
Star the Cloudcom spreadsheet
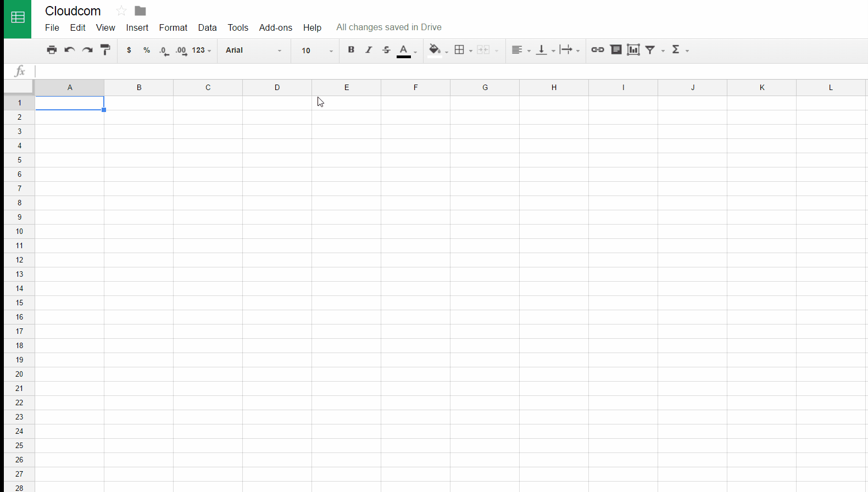pyautogui.click(x=121, y=11)
